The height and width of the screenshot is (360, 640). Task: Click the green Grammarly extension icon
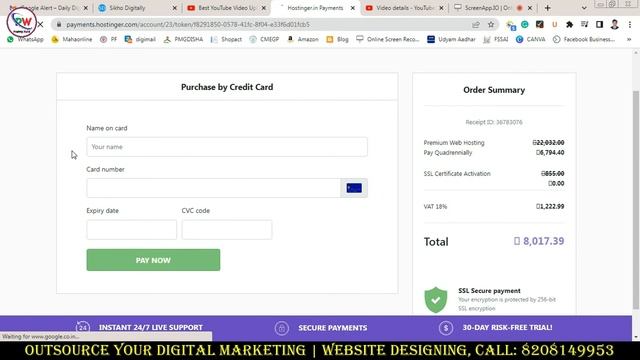pyautogui.click(x=525, y=24)
